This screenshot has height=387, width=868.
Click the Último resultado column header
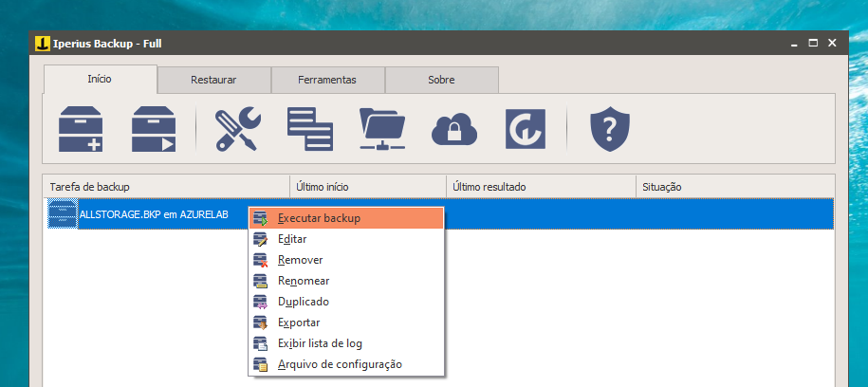(x=542, y=187)
